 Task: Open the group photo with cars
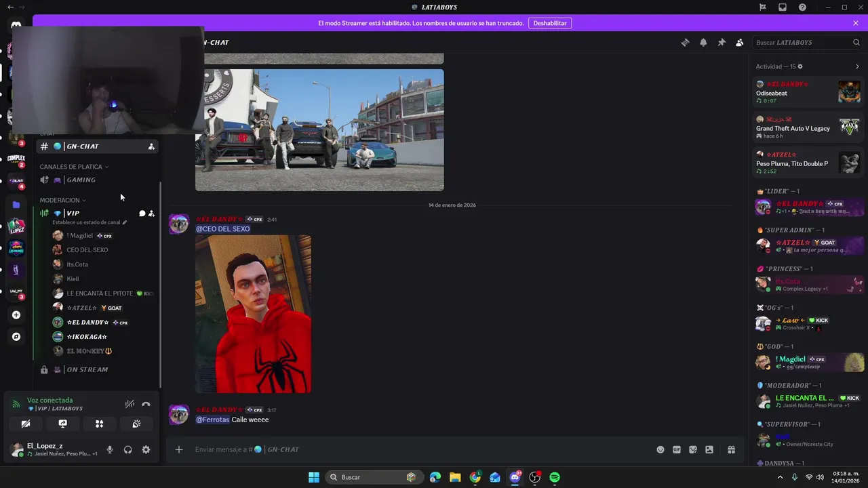pos(319,129)
